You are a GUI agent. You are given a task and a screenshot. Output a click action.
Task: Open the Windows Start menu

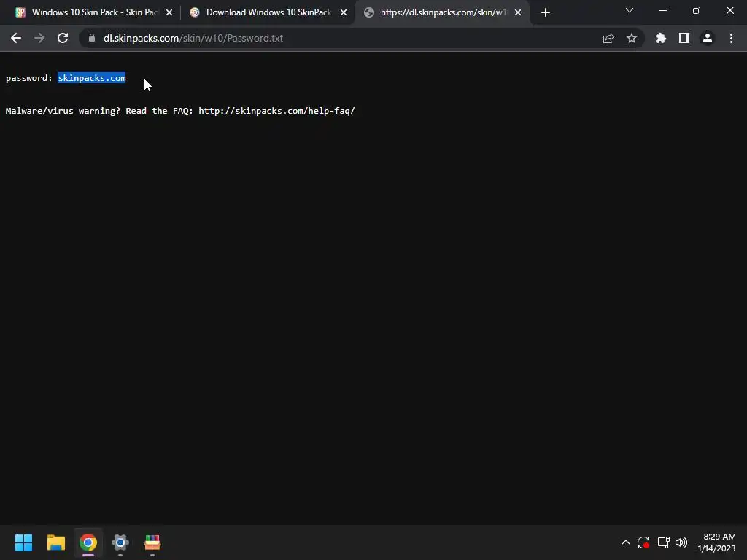[x=23, y=542]
